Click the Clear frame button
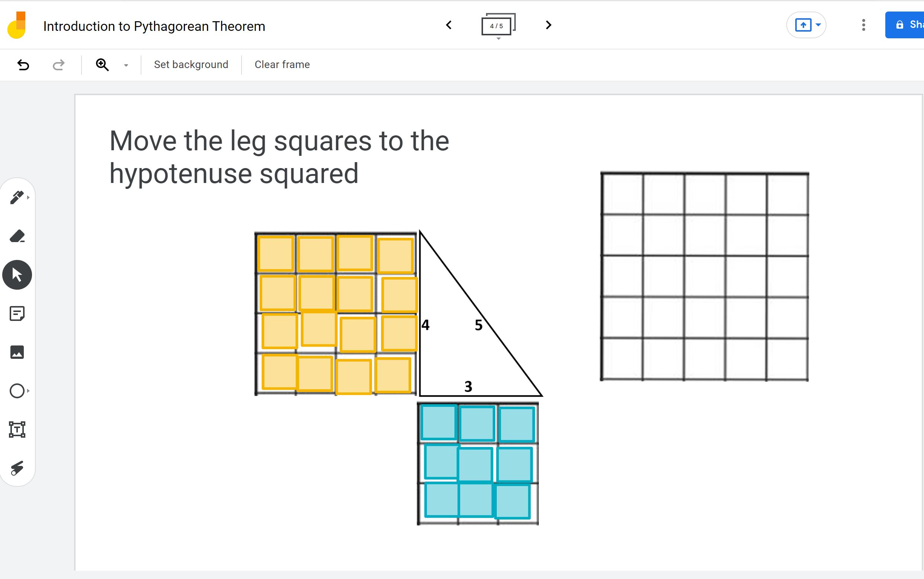 282,64
